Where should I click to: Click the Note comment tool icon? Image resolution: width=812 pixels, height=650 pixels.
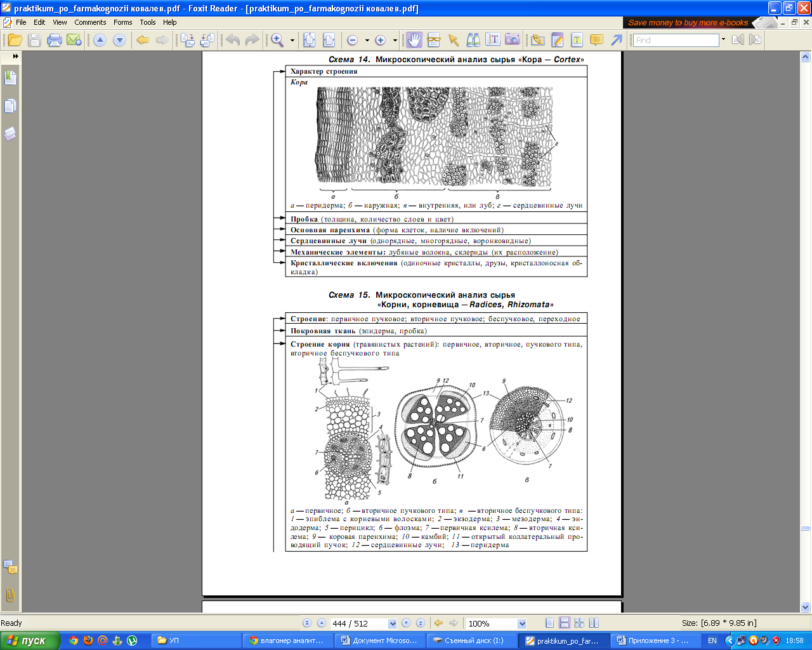point(597,40)
